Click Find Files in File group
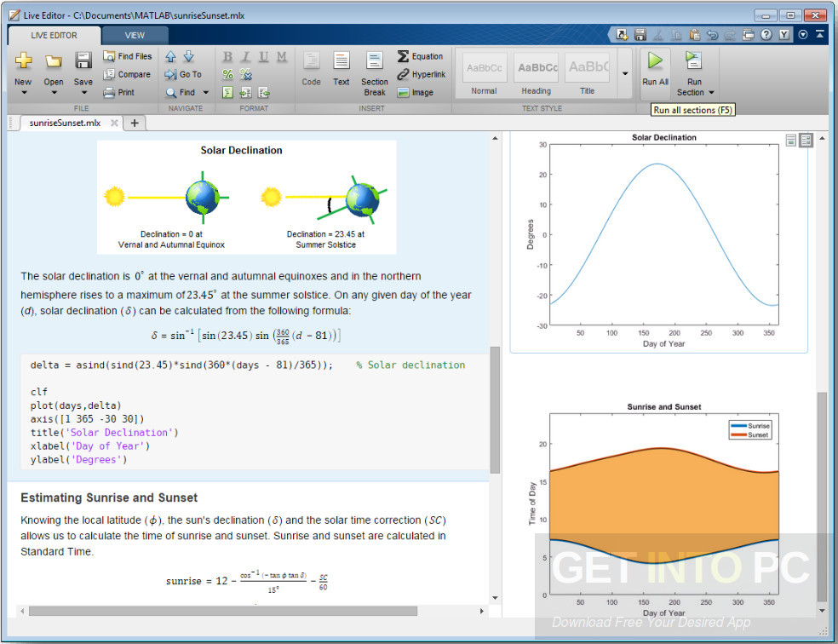The image size is (838, 644). 127,56
